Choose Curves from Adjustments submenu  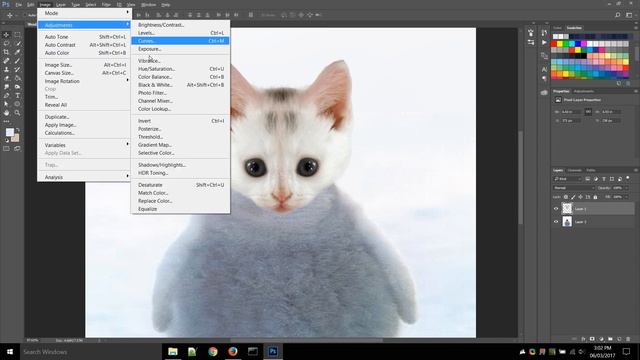(x=180, y=41)
